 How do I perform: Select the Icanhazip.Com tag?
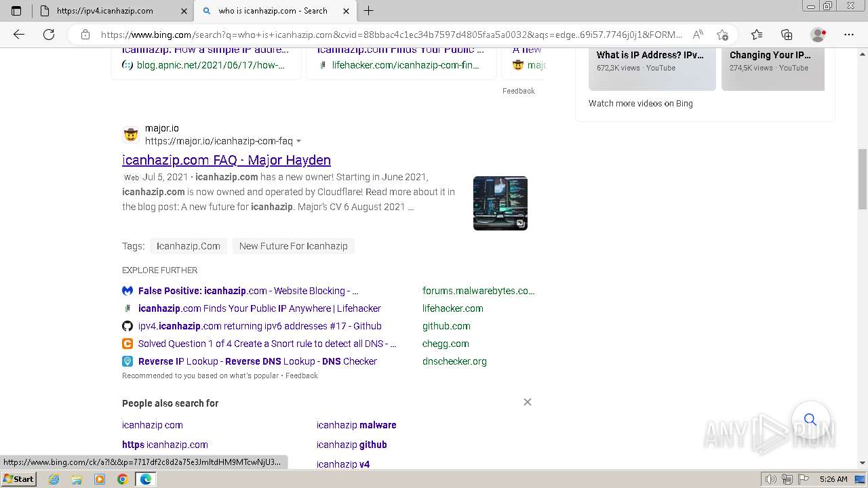click(189, 246)
